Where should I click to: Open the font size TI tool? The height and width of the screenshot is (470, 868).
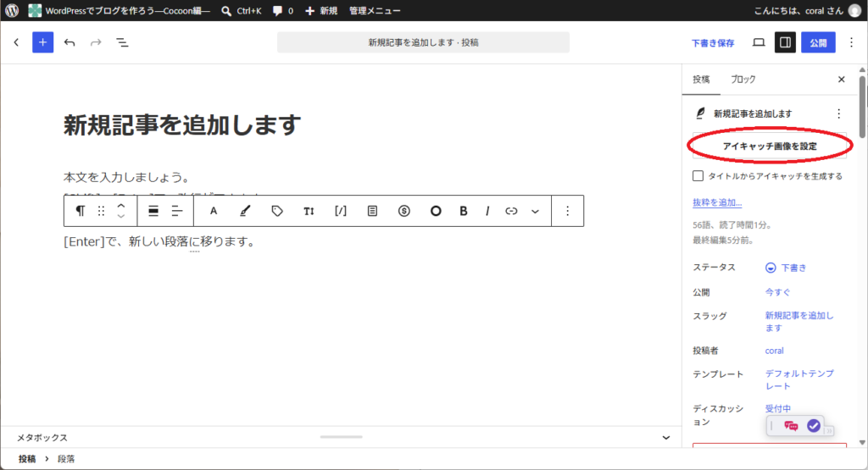pyautogui.click(x=309, y=211)
